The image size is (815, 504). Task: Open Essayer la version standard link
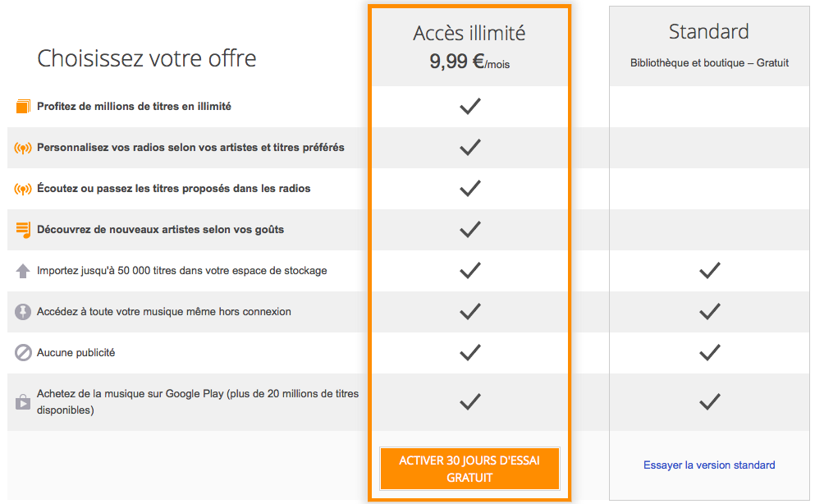click(x=709, y=465)
